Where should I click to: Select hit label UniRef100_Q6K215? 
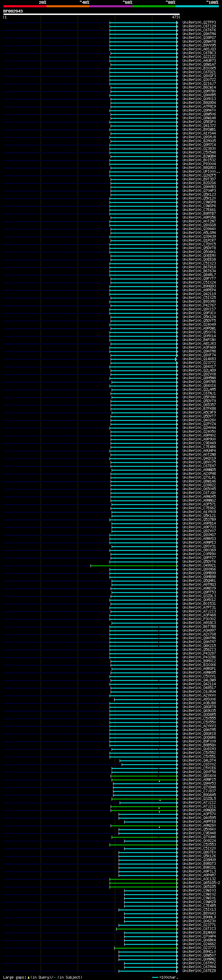click(x=199, y=646)
